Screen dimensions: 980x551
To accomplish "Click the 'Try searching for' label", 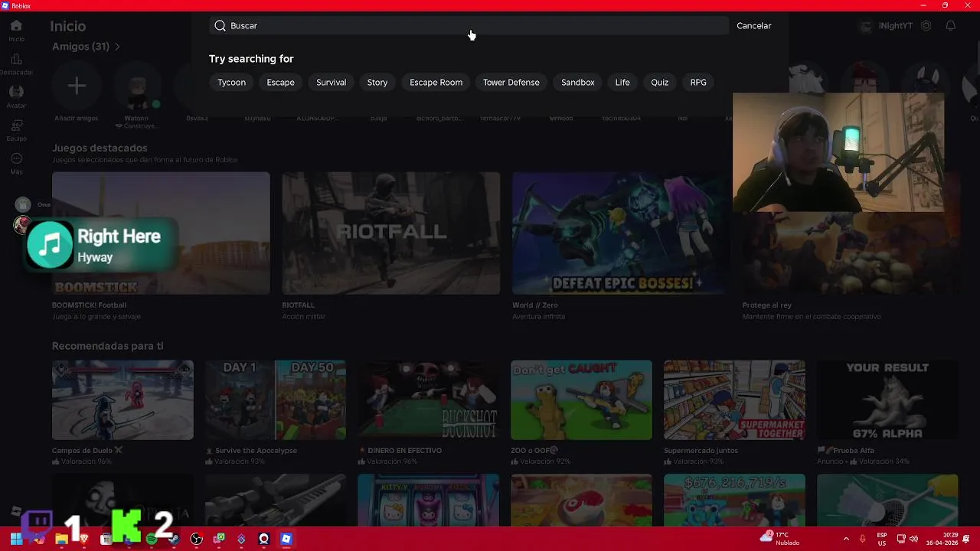I will point(251,59).
